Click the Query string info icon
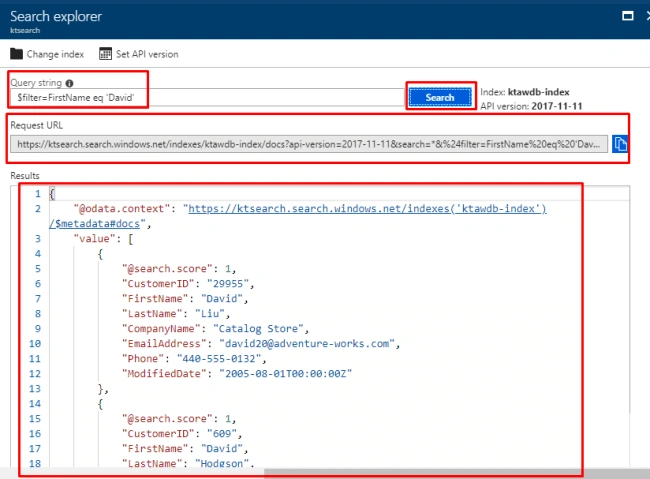 pos(70,83)
